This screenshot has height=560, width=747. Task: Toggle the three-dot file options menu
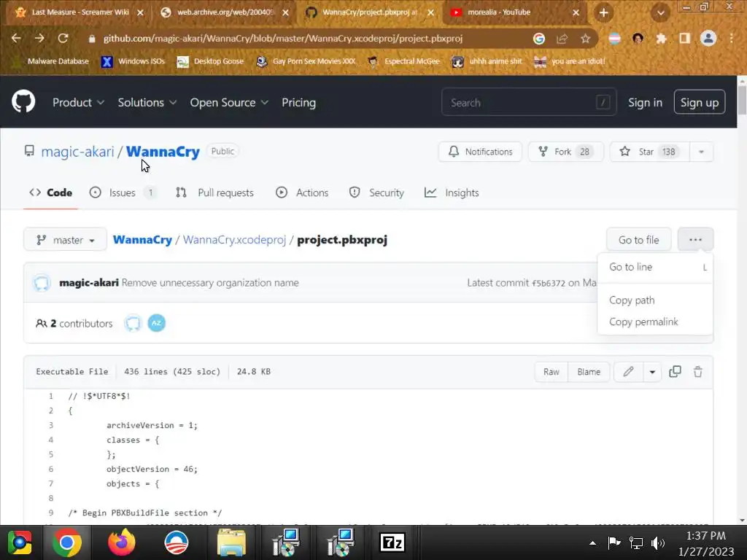[x=695, y=239]
